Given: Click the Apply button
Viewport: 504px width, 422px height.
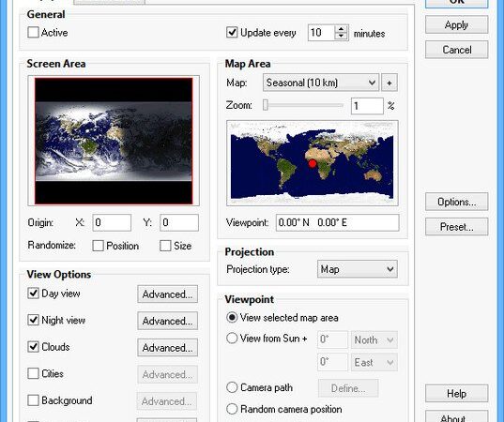Looking at the screenshot, I should click(x=456, y=24).
